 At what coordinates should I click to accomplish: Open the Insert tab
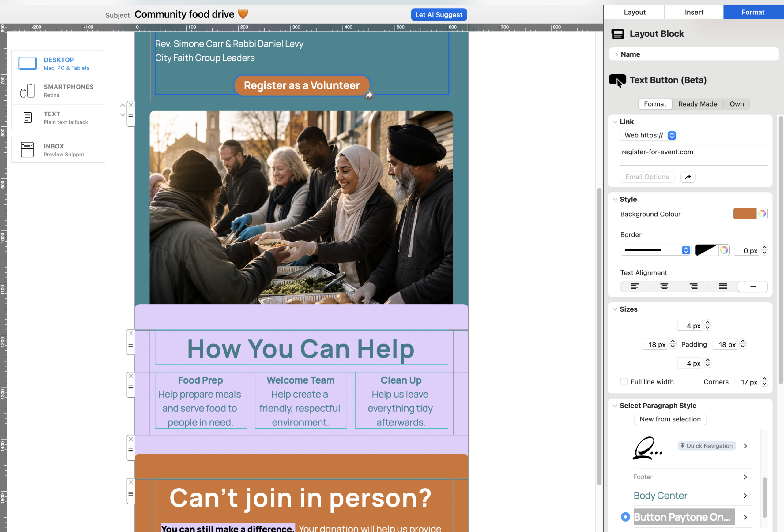(694, 12)
